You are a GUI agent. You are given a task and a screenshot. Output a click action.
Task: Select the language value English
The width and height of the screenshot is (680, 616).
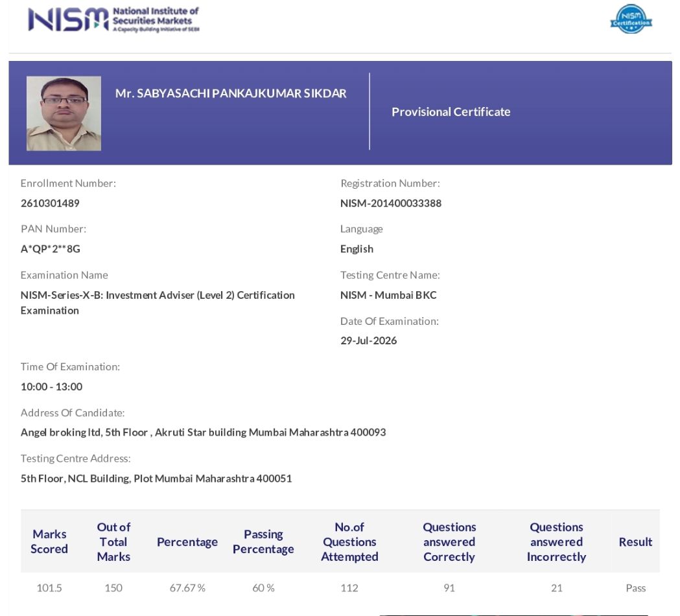pyautogui.click(x=357, y=249)
